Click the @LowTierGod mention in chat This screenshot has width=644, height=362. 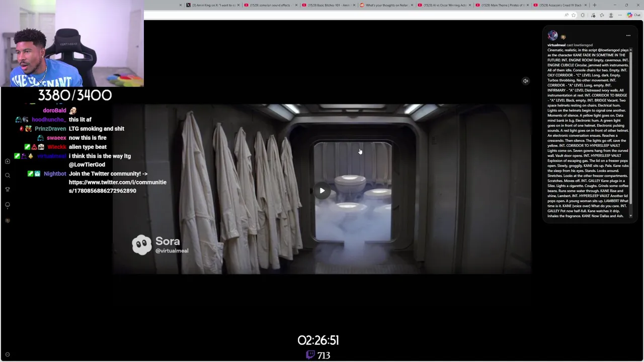[87, 165]
